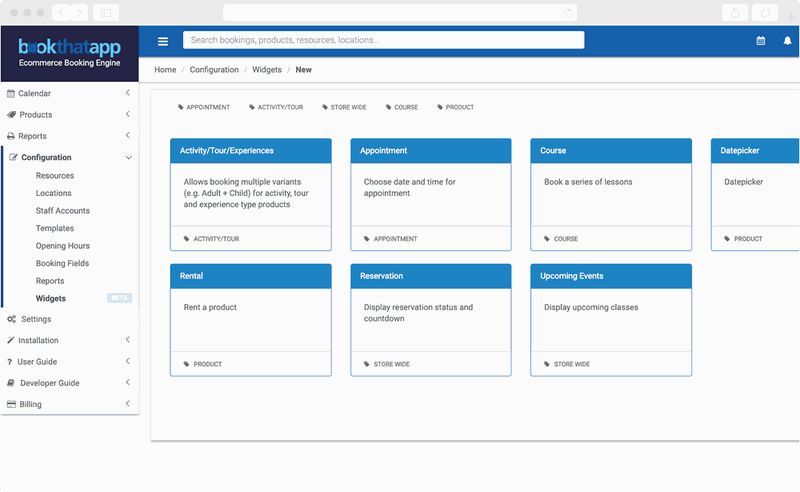Open Staff Accounts submenu item
The image size is (800, 492).
[x=63, y=211]
